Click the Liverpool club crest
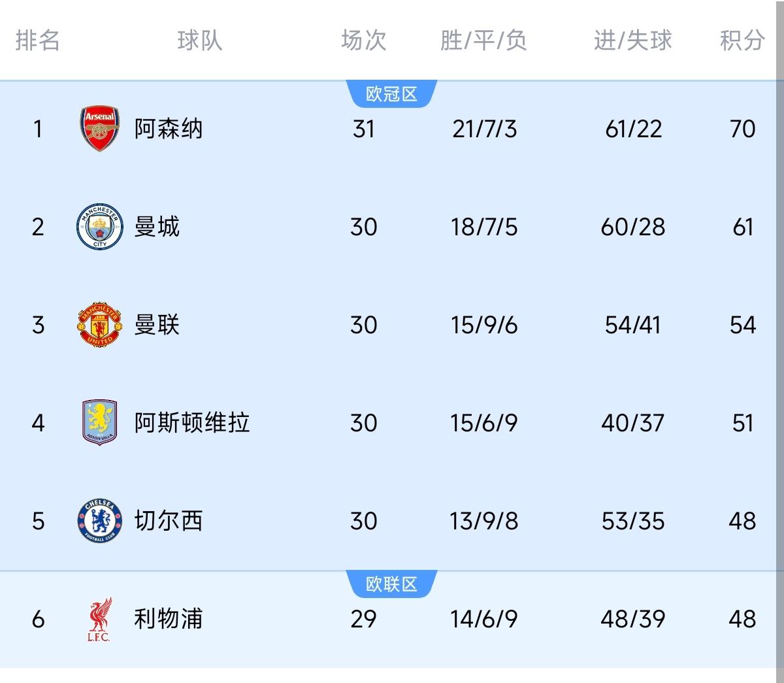Viewport: 784px width, 683px height. click(100, 619)
